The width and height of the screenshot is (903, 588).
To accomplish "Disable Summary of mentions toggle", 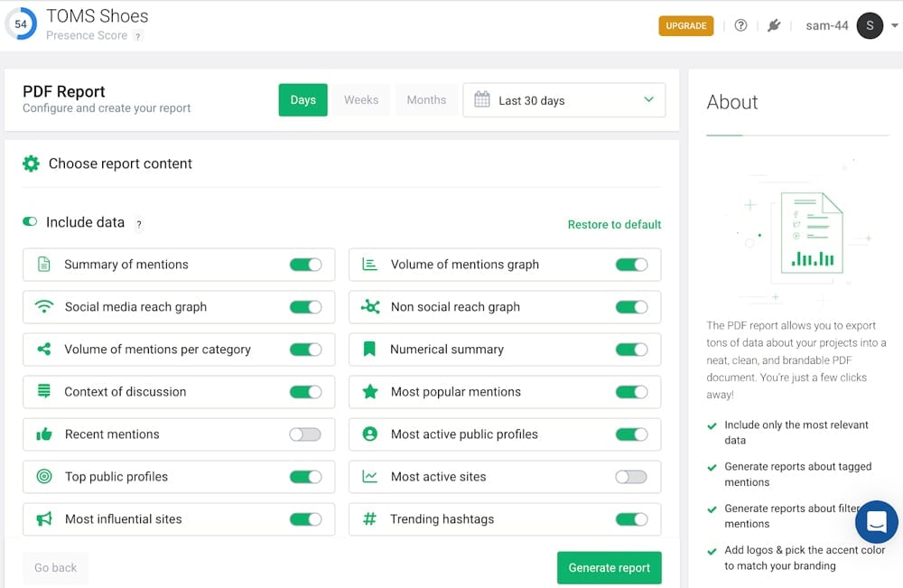I will 305,265.
